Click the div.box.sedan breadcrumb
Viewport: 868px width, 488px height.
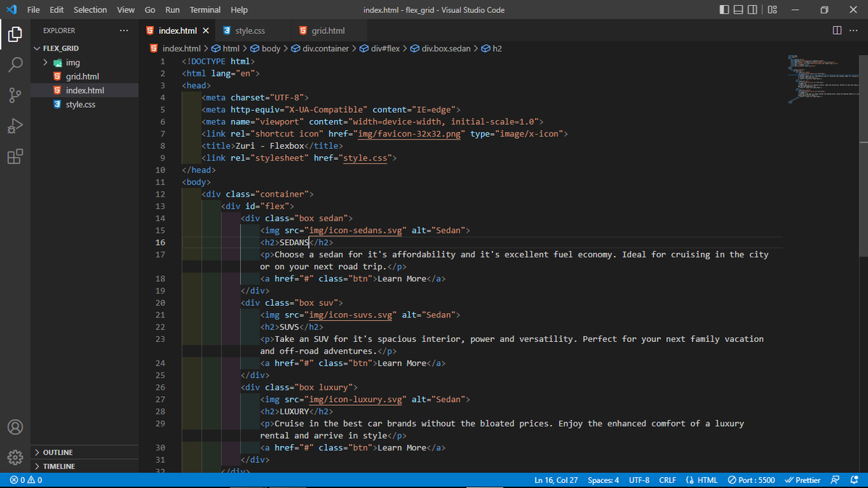click(x=440, y=48)
